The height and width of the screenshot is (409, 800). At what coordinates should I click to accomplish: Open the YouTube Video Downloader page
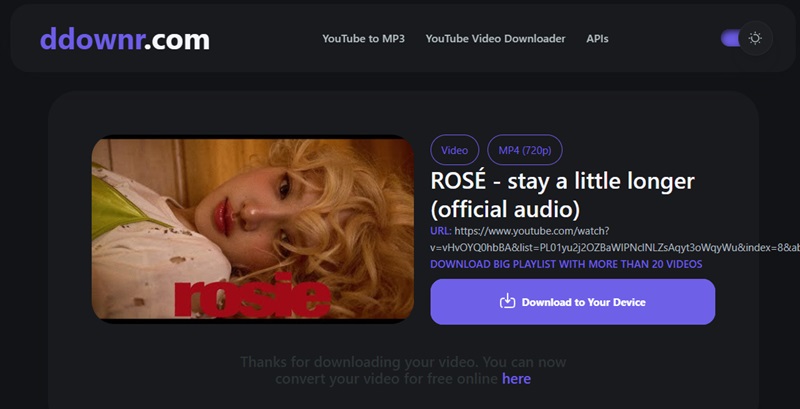495,39
